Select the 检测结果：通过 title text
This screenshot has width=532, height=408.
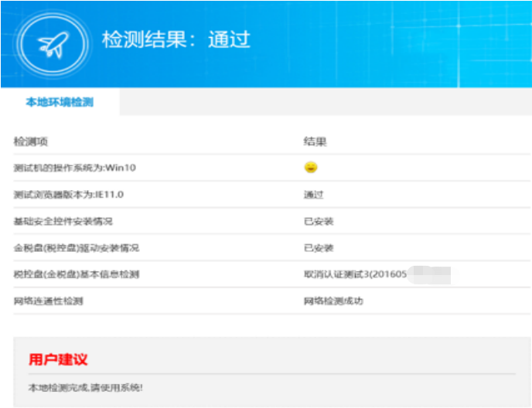(176, 40)
